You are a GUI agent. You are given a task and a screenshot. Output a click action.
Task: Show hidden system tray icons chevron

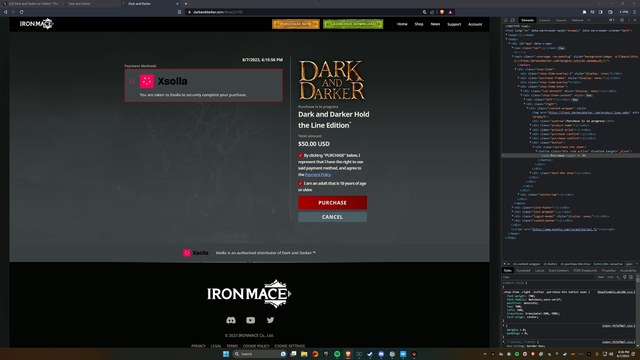coord(485,354)
